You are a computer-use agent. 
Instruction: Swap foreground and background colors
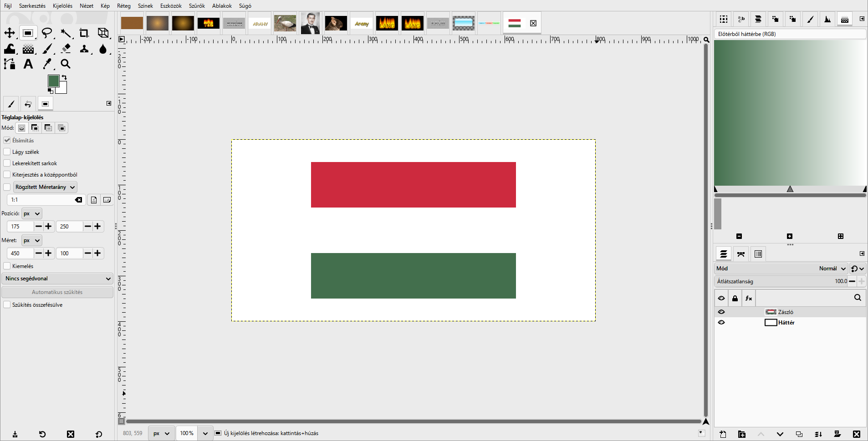64,77
